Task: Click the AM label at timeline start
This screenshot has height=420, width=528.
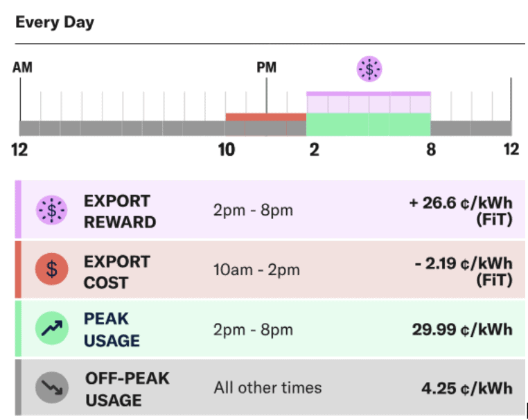Action: pos(22,67)
